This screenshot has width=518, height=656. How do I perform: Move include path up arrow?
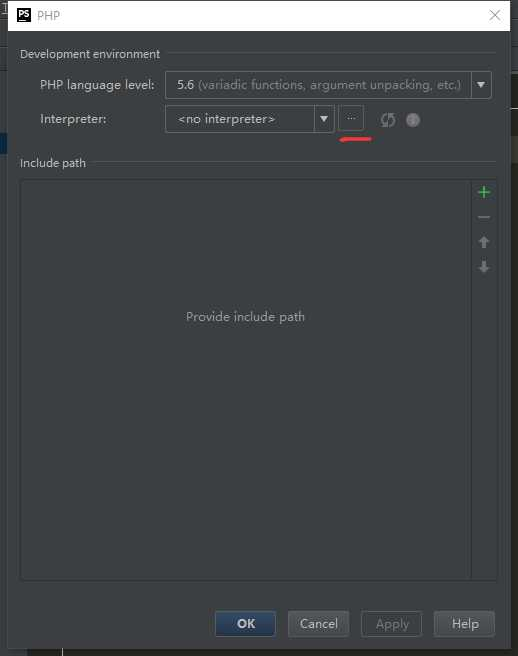[484, 242]
